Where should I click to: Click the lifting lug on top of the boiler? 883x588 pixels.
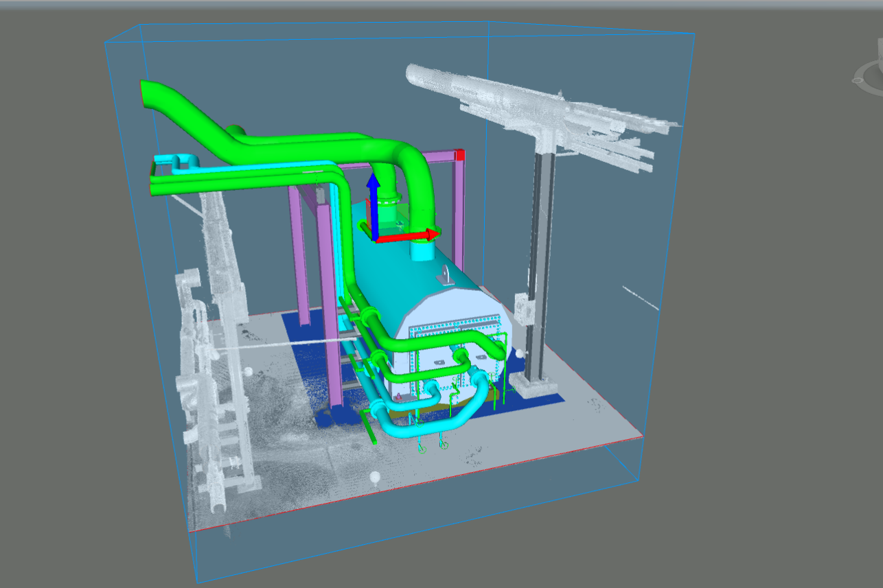point(446,274)
